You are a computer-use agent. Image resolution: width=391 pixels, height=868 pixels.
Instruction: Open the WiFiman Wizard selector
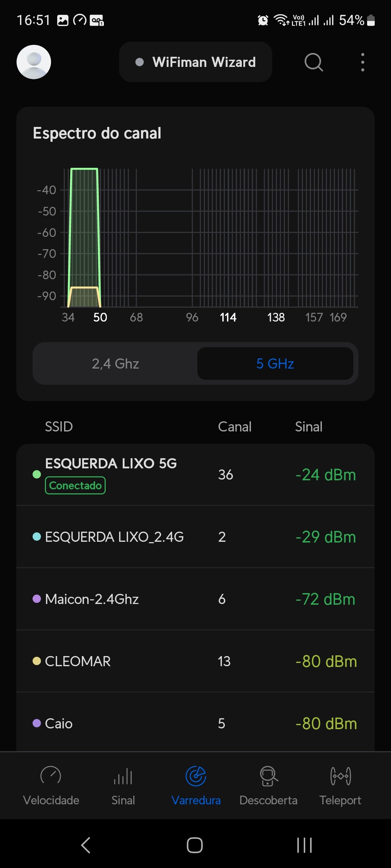(x=195, y=62)
